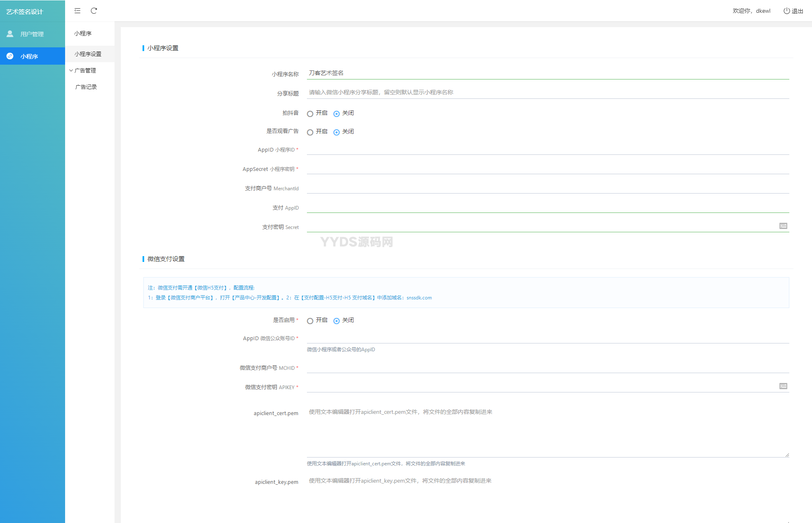Click the 小程序 icon in sidebar

click(x=10, y=56)
